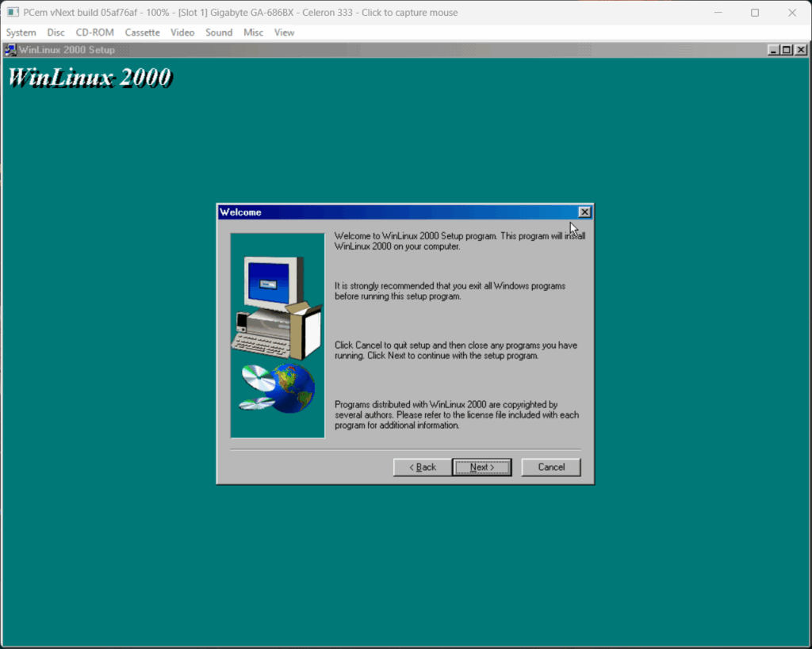Minimize the WinLinux 2000 Setup window

point(774,50)
